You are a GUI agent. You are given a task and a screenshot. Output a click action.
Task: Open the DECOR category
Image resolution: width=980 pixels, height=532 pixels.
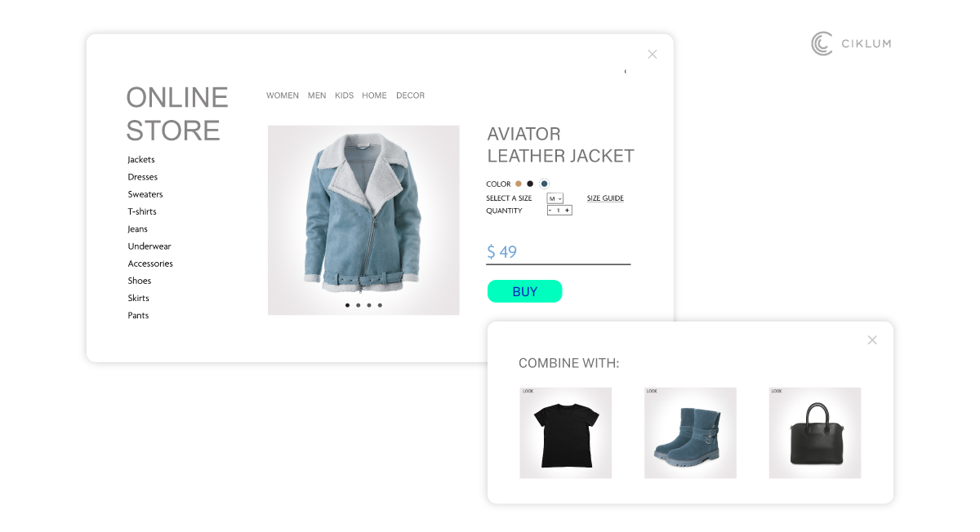click(410, 95)
